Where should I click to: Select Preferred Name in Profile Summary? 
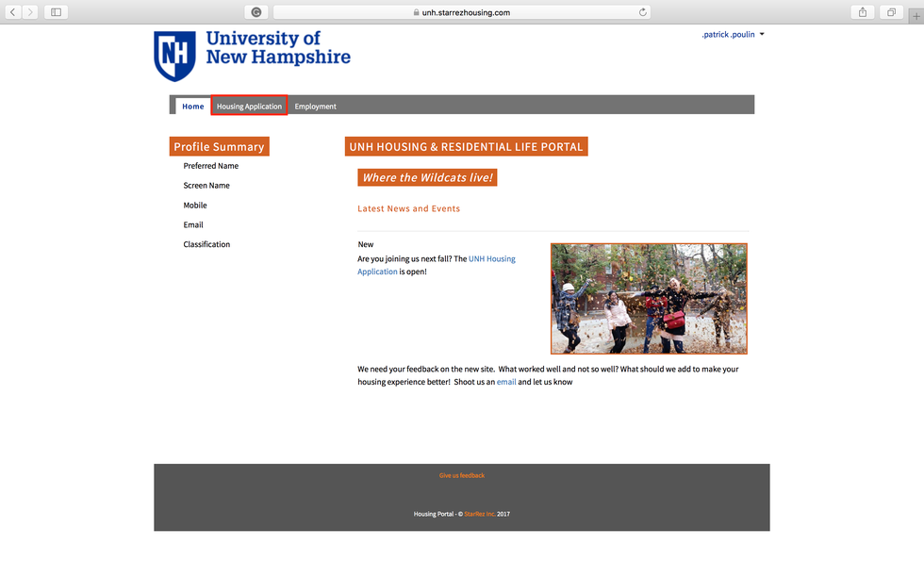point(211,165)
